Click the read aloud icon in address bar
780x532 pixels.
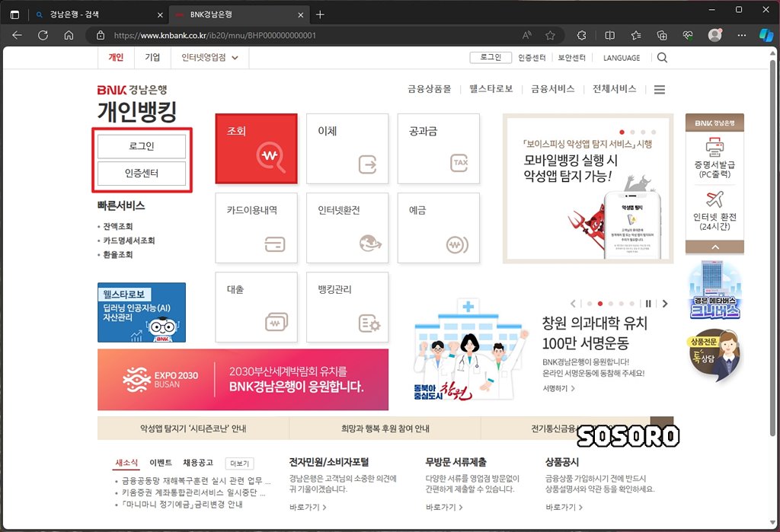[x=527, y=35]
